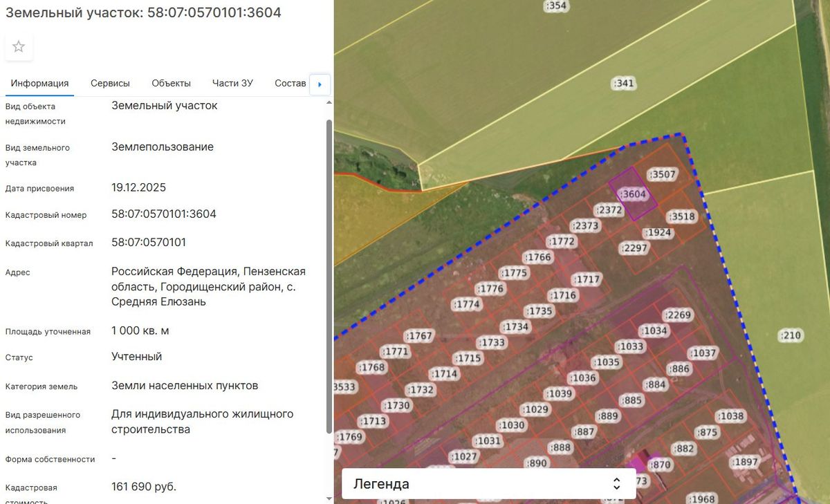Click parcel label :1924

point(658,232)
